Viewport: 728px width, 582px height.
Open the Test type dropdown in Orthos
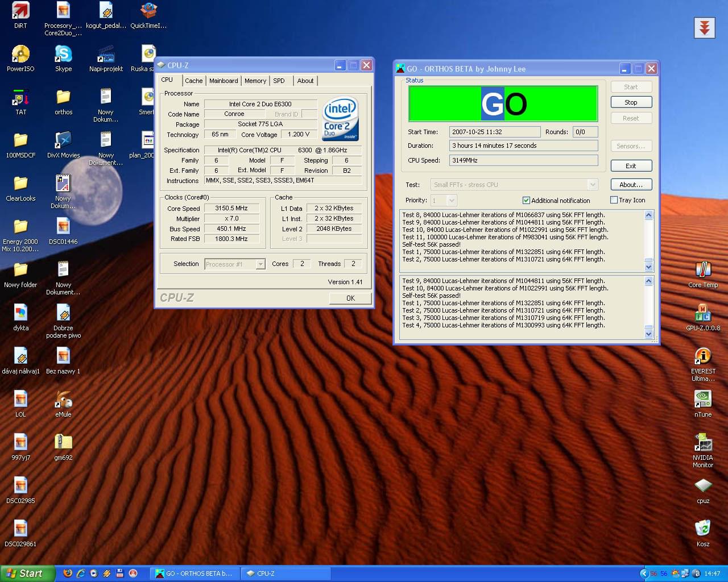593,185
